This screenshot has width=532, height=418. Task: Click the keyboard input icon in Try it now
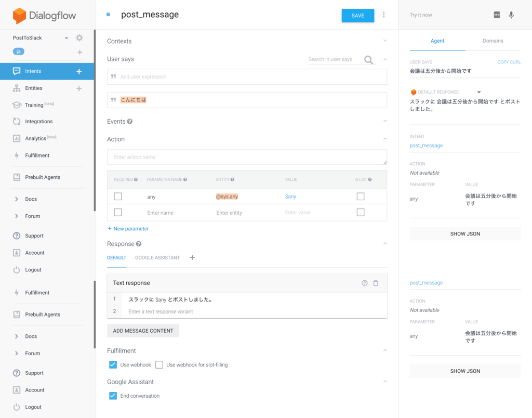click(x=497, y=15)
